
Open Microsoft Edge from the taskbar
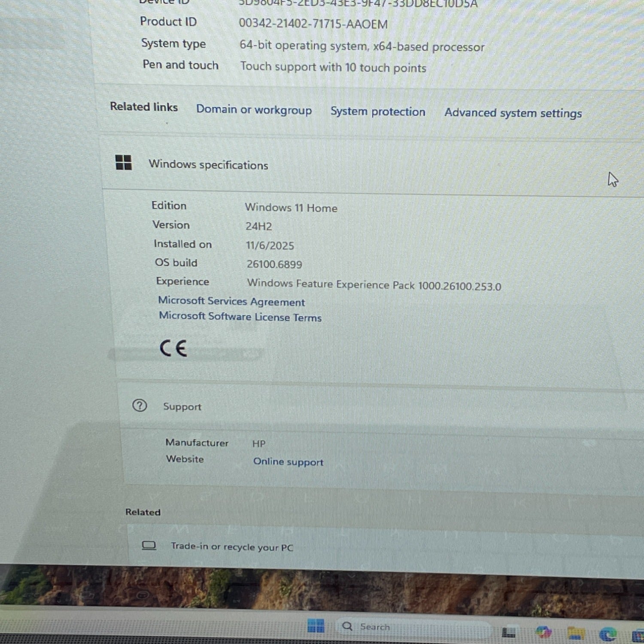(608, 633)
